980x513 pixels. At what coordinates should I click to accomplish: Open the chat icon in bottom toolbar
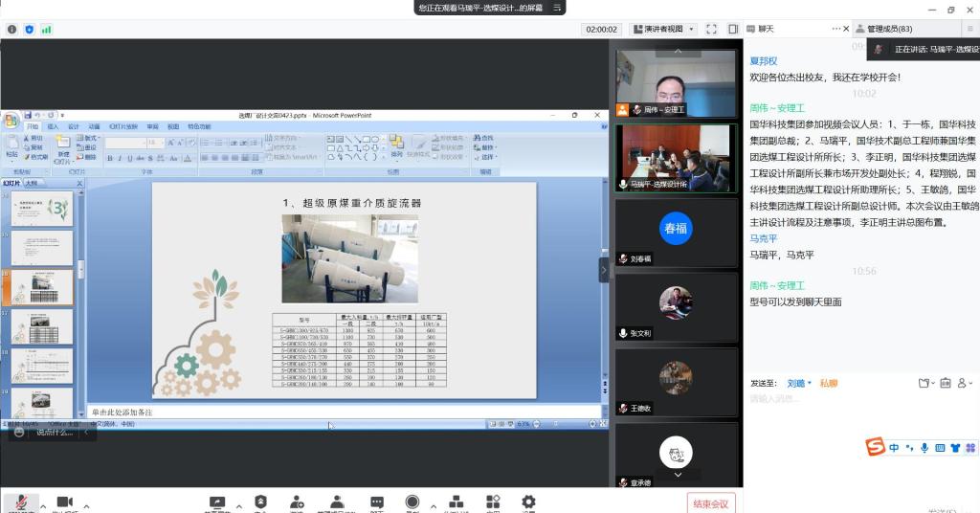click(377, 502)
